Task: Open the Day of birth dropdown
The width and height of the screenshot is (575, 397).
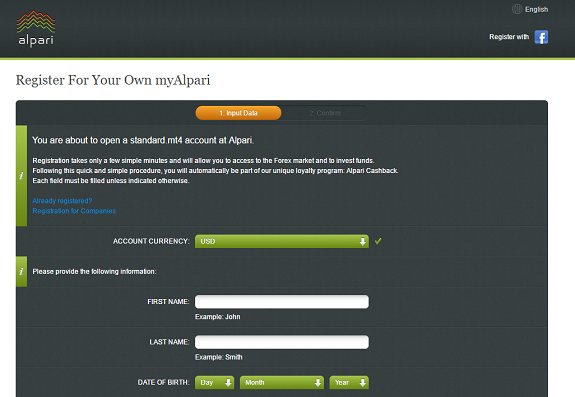Action: 215,382
